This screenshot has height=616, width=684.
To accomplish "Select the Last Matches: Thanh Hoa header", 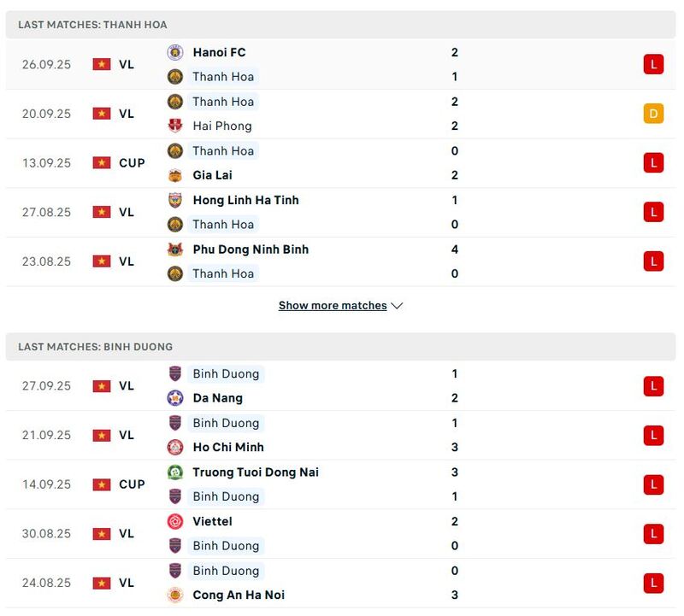I will (x=92, y=26).
